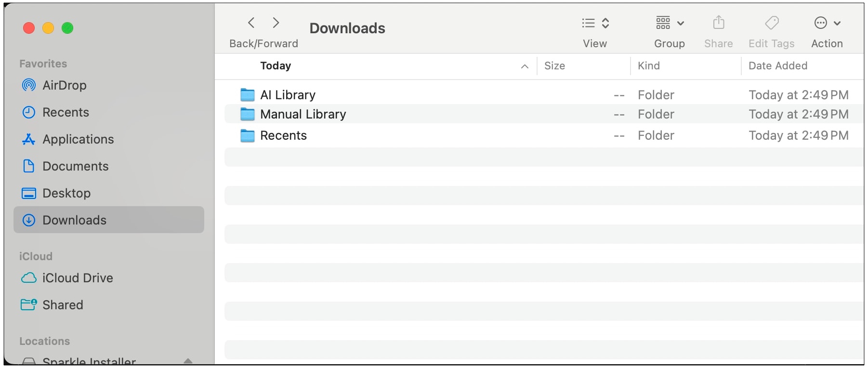Open iCloud Drive from the sidebar
Image resolution: width=868 pixels, height=369 pixels.
[x=78, y=278]
